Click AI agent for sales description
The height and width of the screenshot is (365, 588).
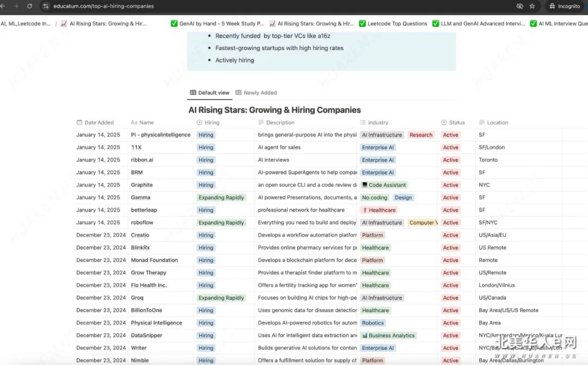[x=279, y=147]
